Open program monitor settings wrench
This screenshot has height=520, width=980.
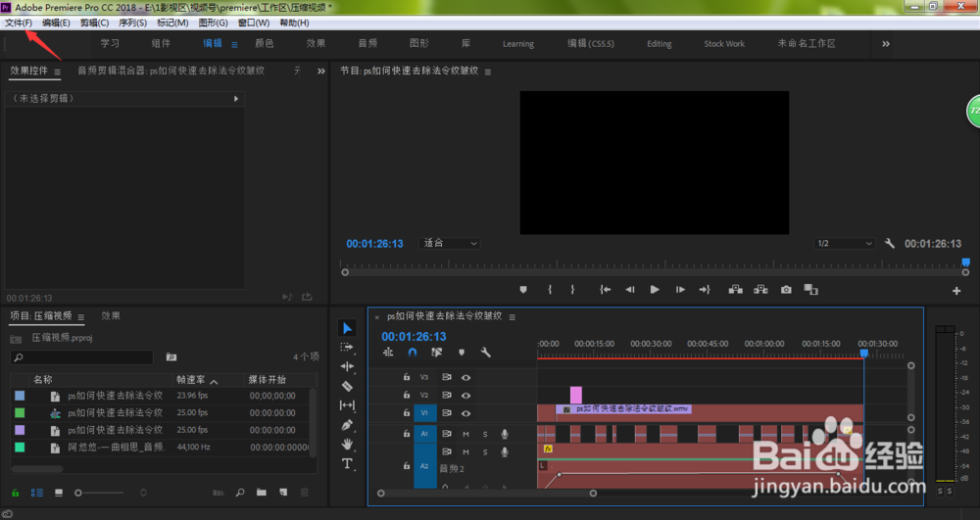pos(890,244)
